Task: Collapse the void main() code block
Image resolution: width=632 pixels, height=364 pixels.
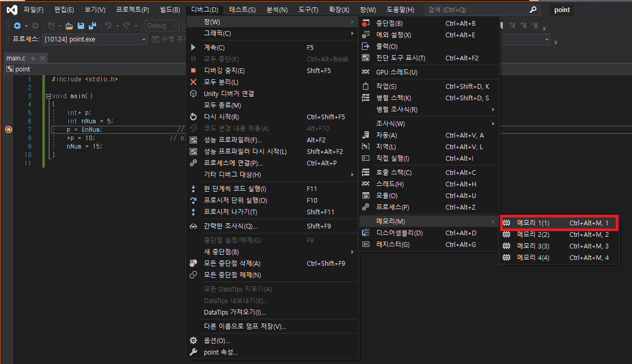Action: click(x=49, y=96)
